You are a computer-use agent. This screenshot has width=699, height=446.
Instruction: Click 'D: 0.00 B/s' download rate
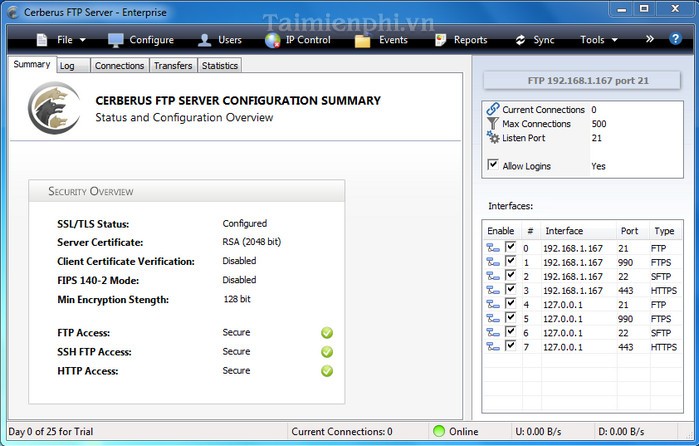tap(621, 431)
